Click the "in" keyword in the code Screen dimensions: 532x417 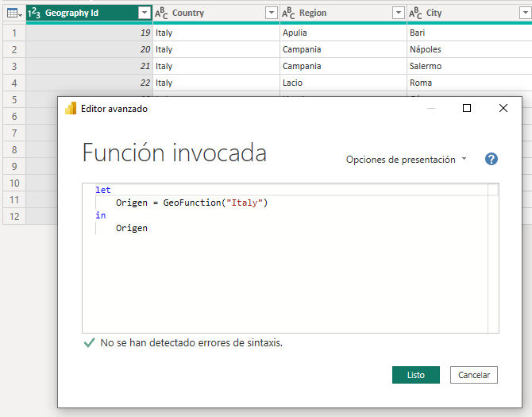pos(101,215)
